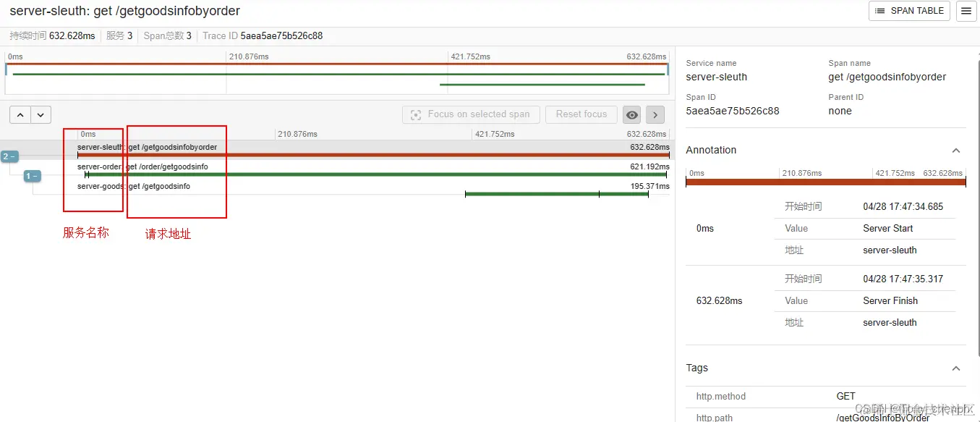Screen dimensions: 980x422
Task: Collapse the '2 –' root span node
Action: (9, 156)
